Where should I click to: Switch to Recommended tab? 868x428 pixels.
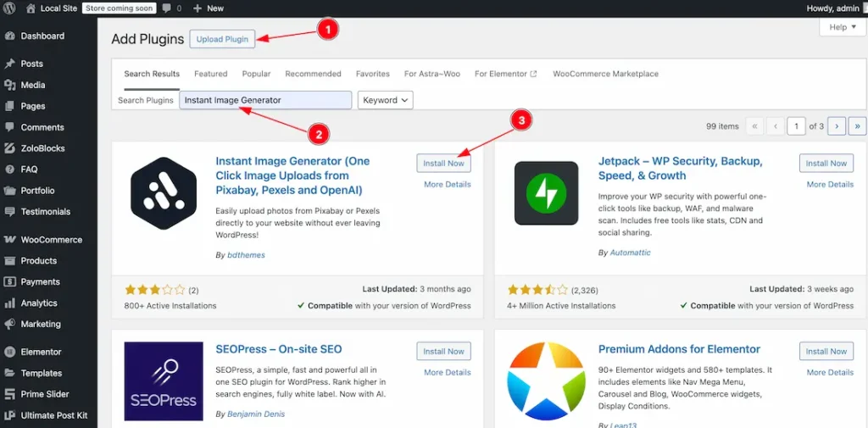(314, 74)
